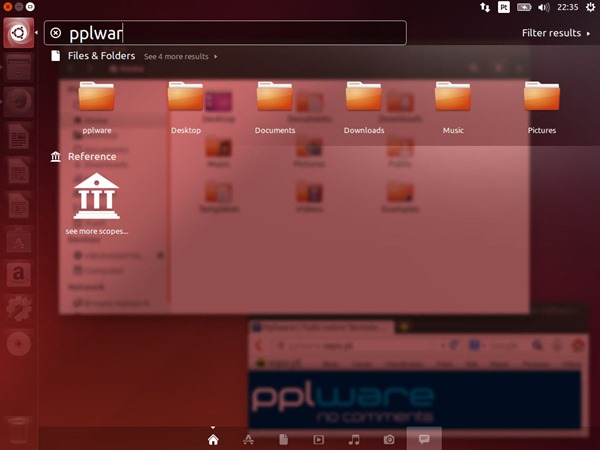
Task: Open the pplware folder result
Action: click(x=96, y=107)
